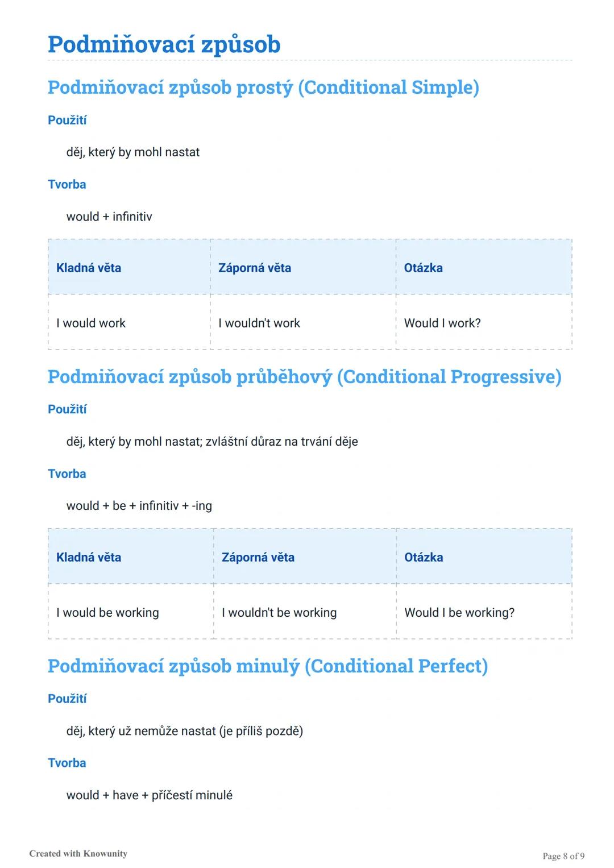Click the "would + be + infinitiv + -ing" line
Viewport: 614px width, 868px height.
pos(139,506)
